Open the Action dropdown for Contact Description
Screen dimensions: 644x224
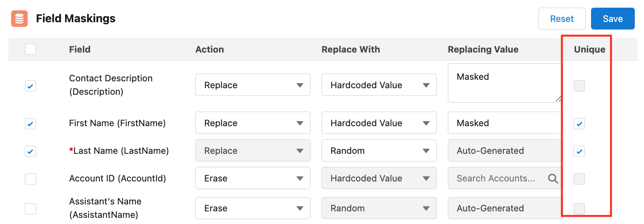[253, 85]
